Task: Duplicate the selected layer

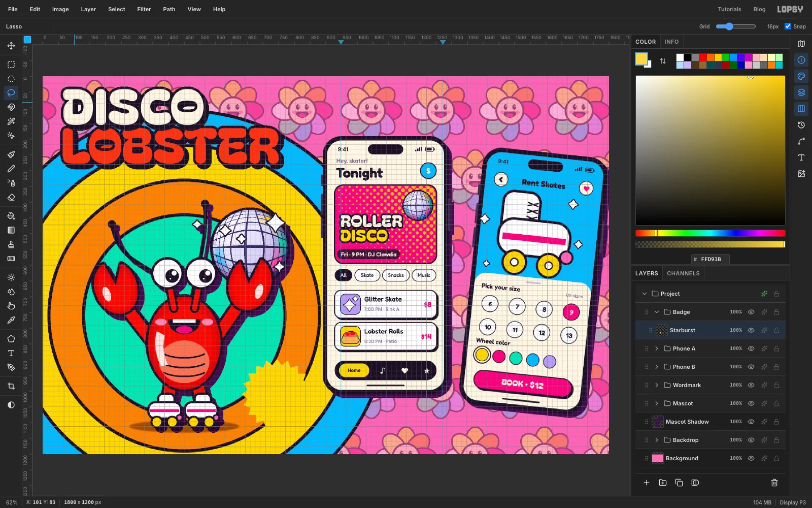Action: coord(679,483)
